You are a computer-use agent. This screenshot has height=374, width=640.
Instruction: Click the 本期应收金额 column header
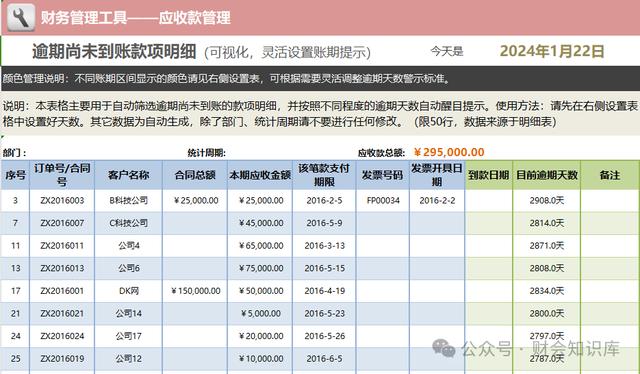pos(260,175)
